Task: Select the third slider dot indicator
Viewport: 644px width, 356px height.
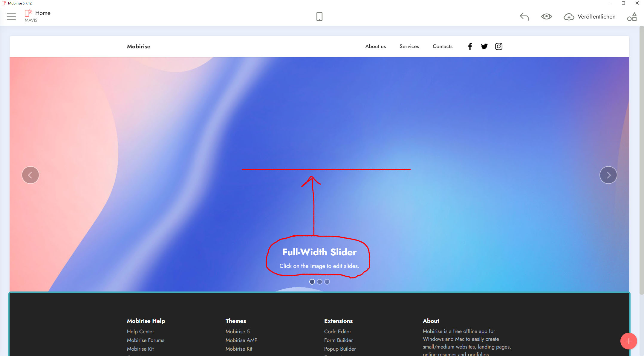Action: [327, 282]
